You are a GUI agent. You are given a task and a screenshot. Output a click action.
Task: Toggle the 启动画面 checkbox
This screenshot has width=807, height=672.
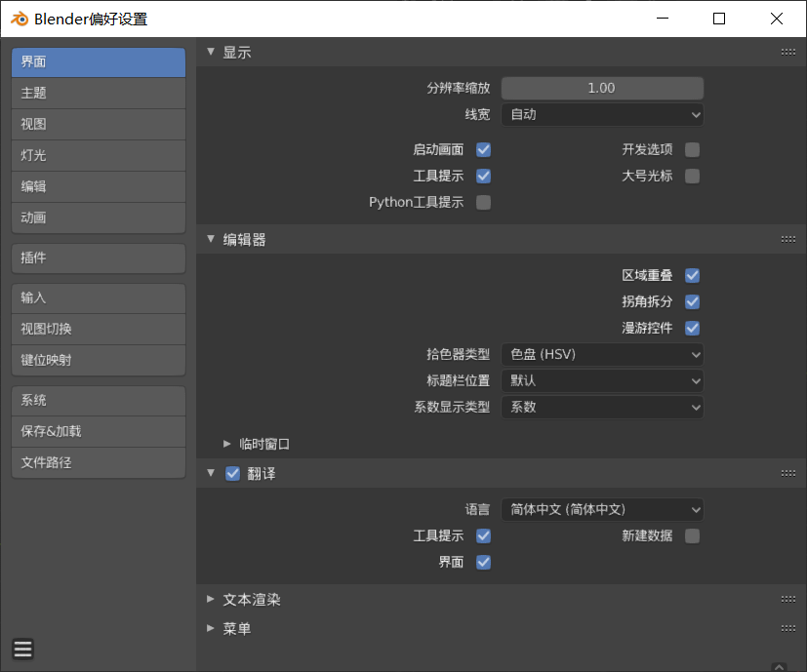[483, 150]
